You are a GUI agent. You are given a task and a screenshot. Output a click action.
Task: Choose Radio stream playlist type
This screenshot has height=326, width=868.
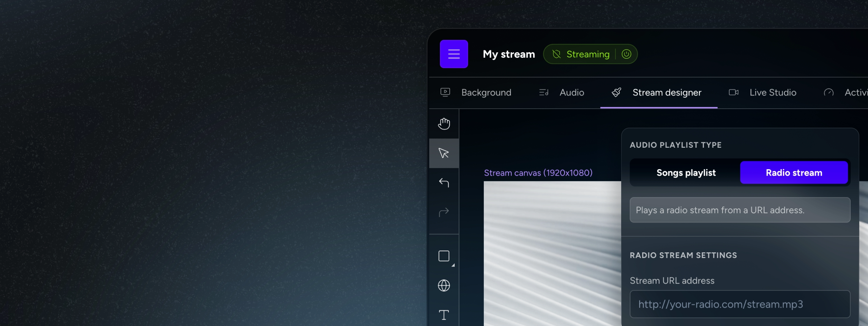794,173
